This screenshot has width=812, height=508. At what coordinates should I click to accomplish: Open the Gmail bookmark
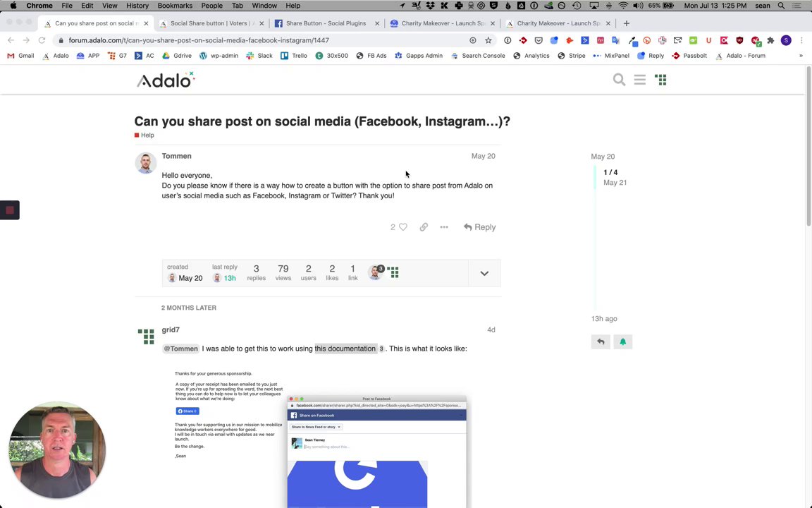click(20, 56)
